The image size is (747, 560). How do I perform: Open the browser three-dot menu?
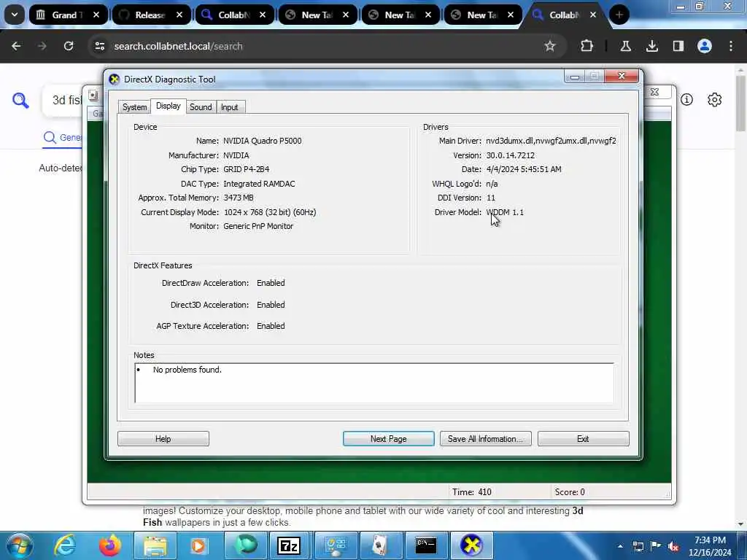pyautogui.click(x=731, y=46)
